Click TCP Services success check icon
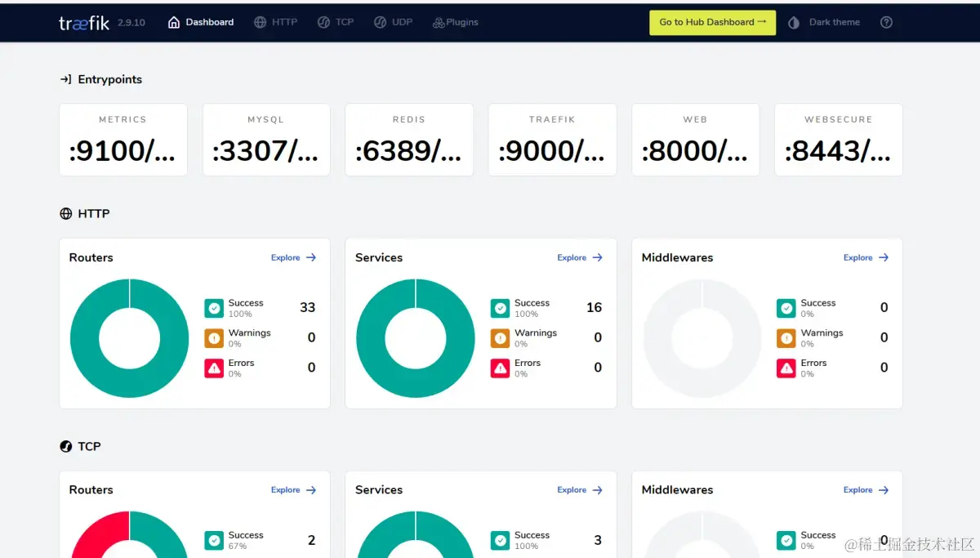The image size is (980, 558). (x=500, y=540)
